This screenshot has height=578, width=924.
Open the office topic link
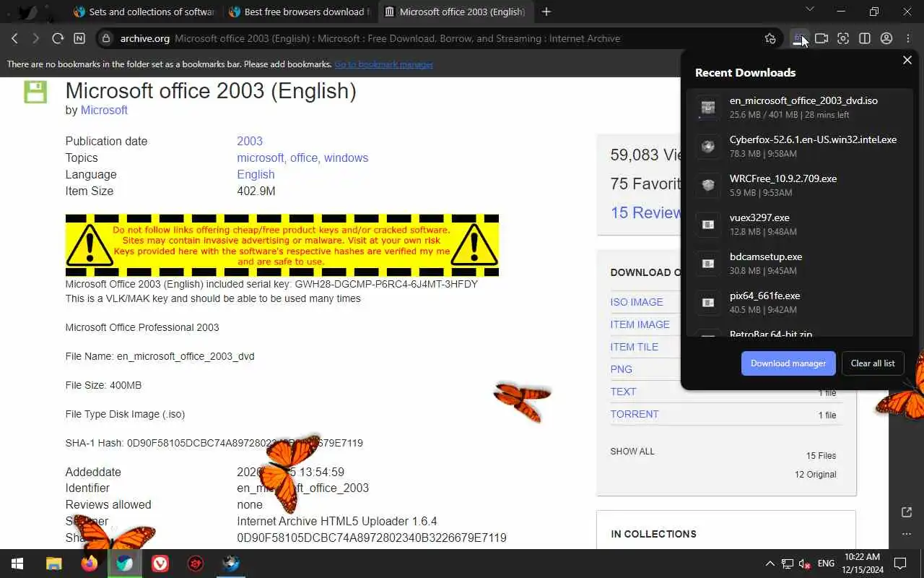[x=304, y=158]
